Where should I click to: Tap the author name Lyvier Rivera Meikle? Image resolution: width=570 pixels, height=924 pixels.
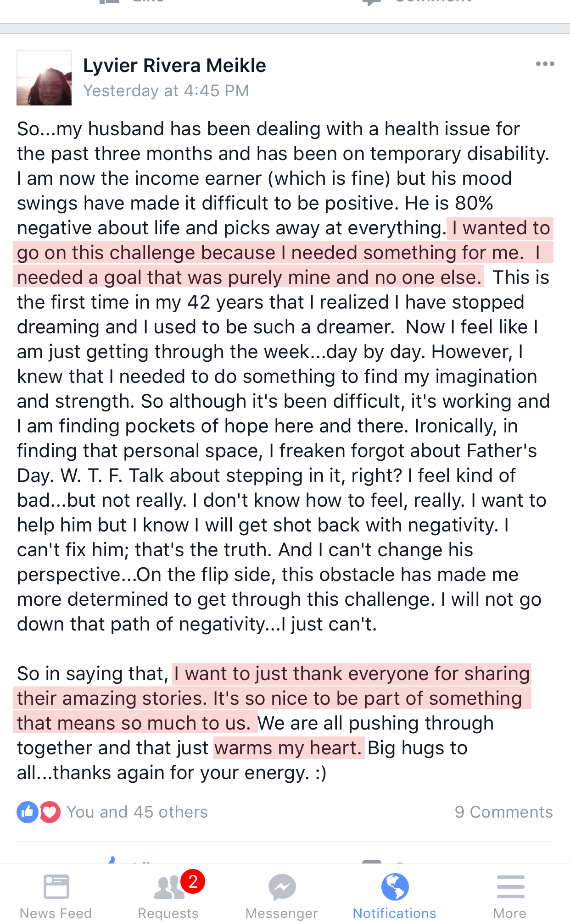(174, 66)
